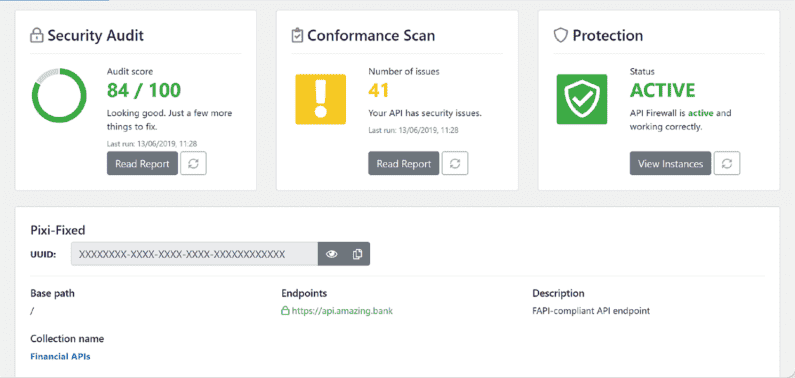Click the Conformance Scan heading
Viewport: 795px width, 378px height.
coord(371,35)
